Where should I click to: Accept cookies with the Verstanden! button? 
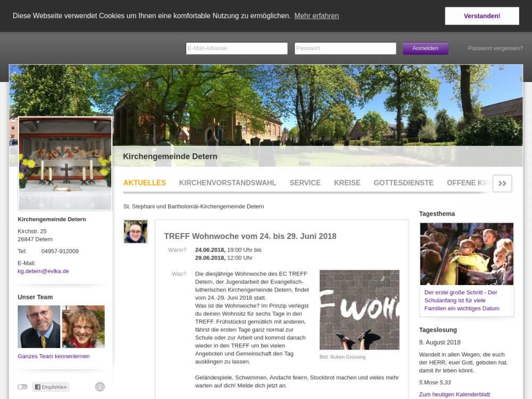[x=481, y=16]
